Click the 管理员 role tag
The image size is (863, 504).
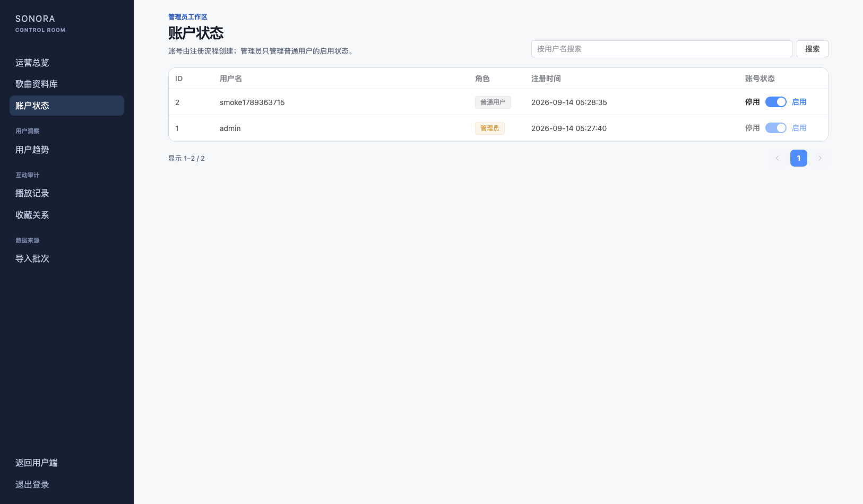point(489,128)
